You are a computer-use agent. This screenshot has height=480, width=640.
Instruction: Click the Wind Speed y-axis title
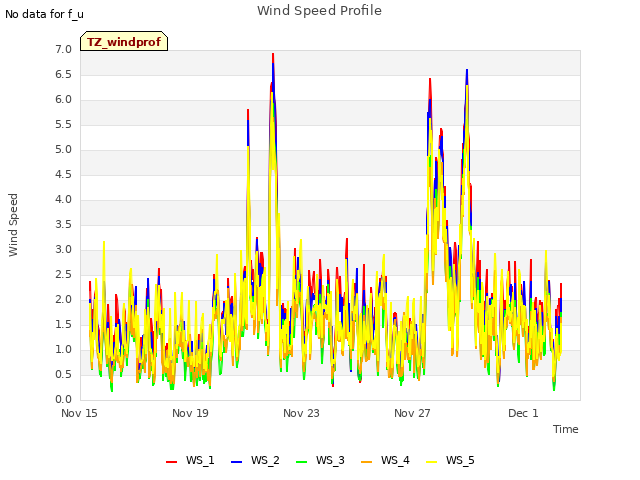pyautogui.click(x=13, y=225)
